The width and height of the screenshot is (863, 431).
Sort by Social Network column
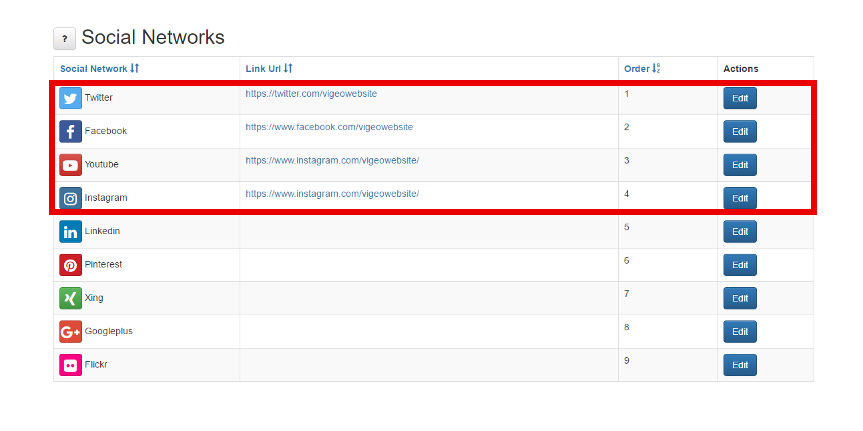pyautogui.click(x=100, y=69)
